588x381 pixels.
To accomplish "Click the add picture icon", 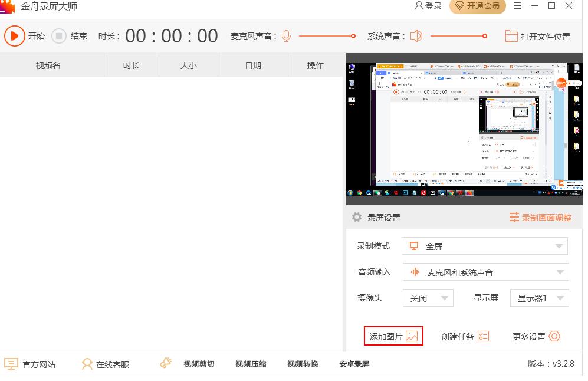I will (x=412, y=336).
